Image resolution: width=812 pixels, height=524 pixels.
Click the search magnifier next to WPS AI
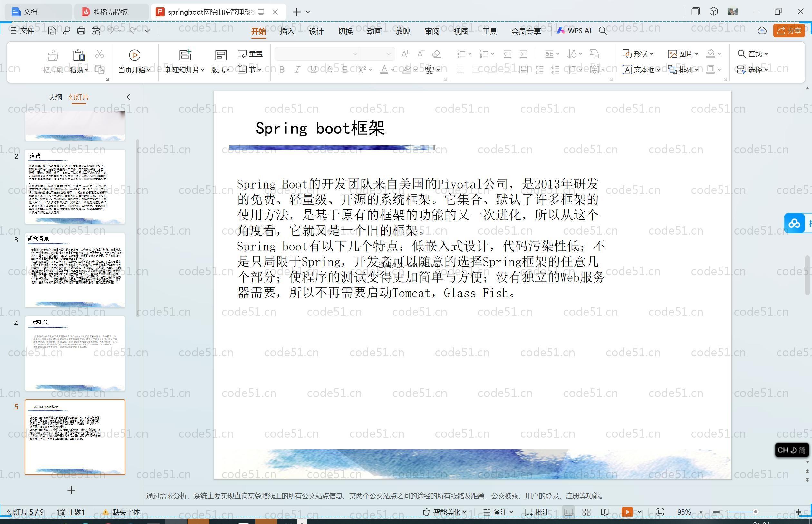pyautogui.click(x=603, y=31)
